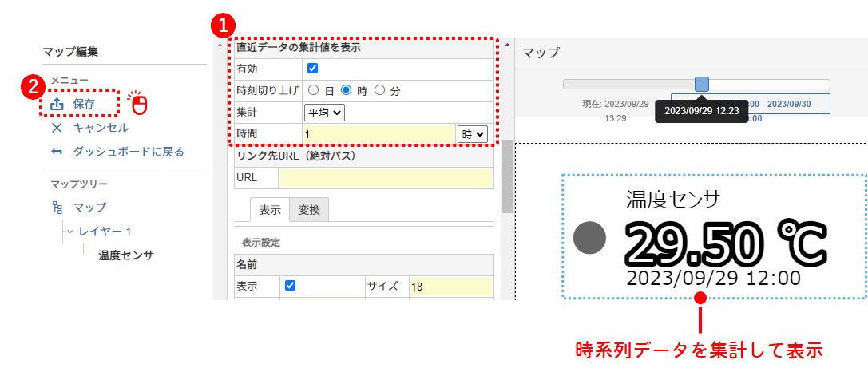Screen dimensions: 868x372
Task: Toggle the 名前 表示 checkbox
Action: click(290, 286)
